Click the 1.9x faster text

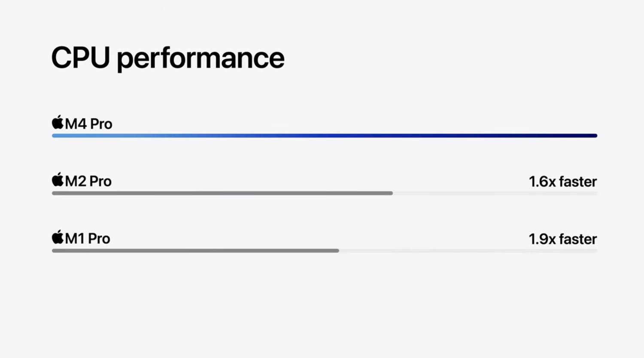562,239
